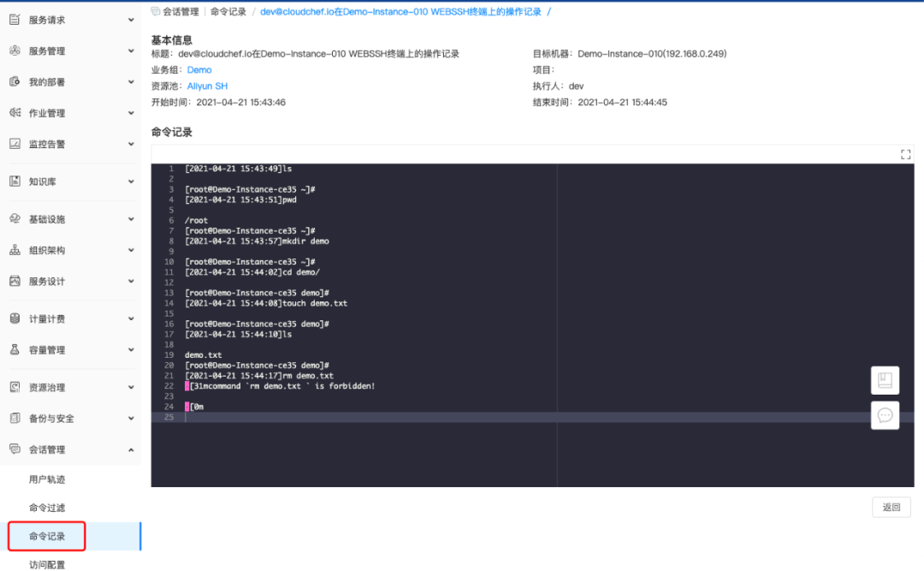The height and width of the screenshot is (571, 924).
Task: Open the floating chat message button
Action: click(885, 415)
